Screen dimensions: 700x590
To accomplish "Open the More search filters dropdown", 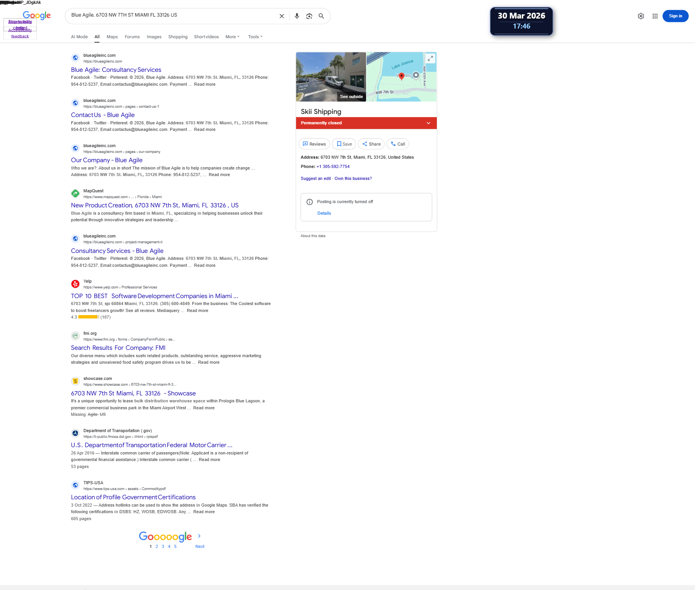I will (232, 37).
